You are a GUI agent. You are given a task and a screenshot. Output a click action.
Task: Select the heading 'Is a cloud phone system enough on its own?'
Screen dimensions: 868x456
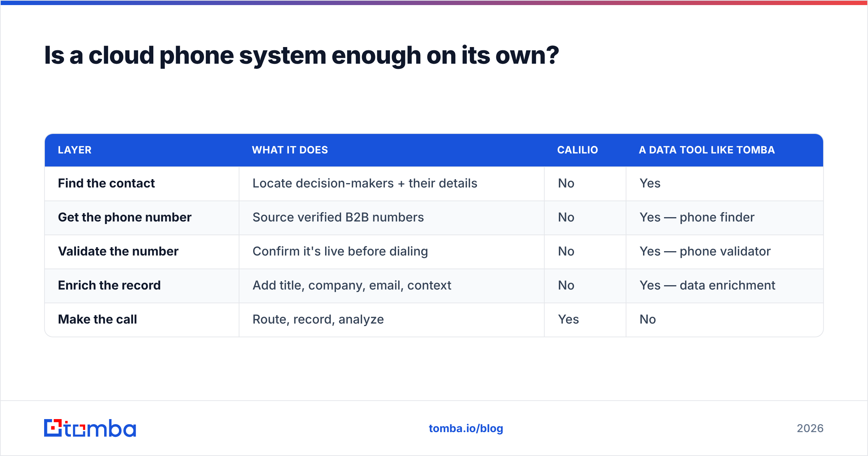pos(301,55)
